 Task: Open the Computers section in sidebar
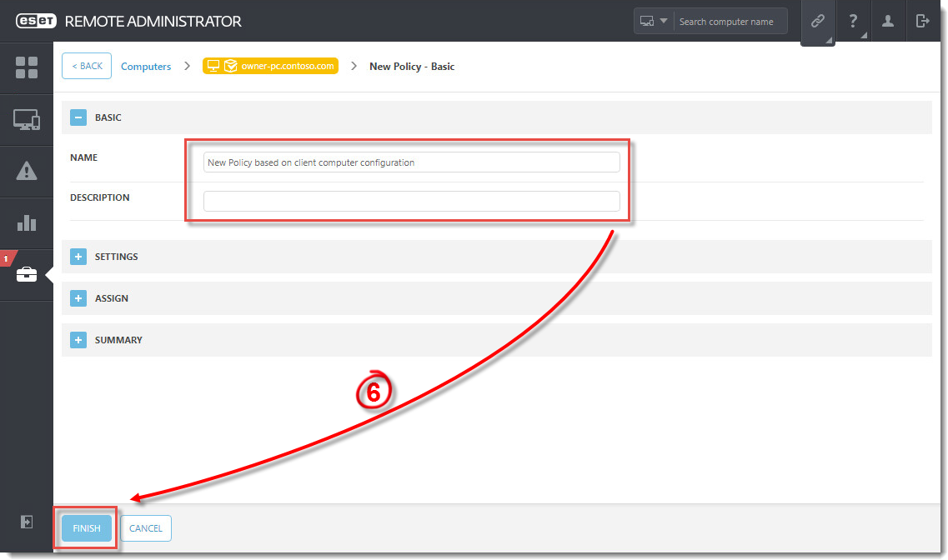click(27, 120)
